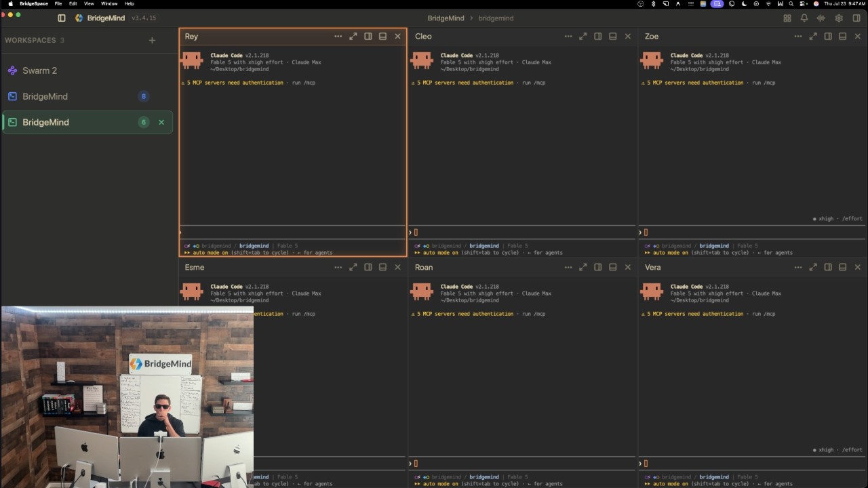Split the Cleo pane downward
The height and width of the screenshot is (488, 868).
point(612,37)
